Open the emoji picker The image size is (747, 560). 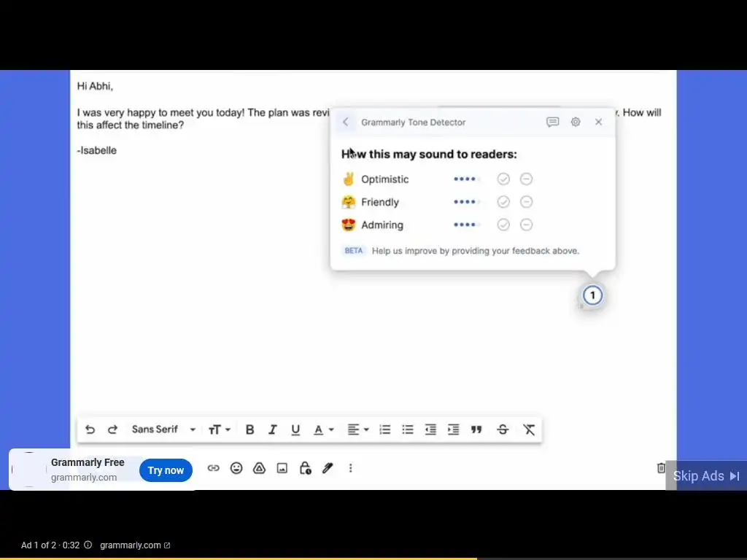236,468
